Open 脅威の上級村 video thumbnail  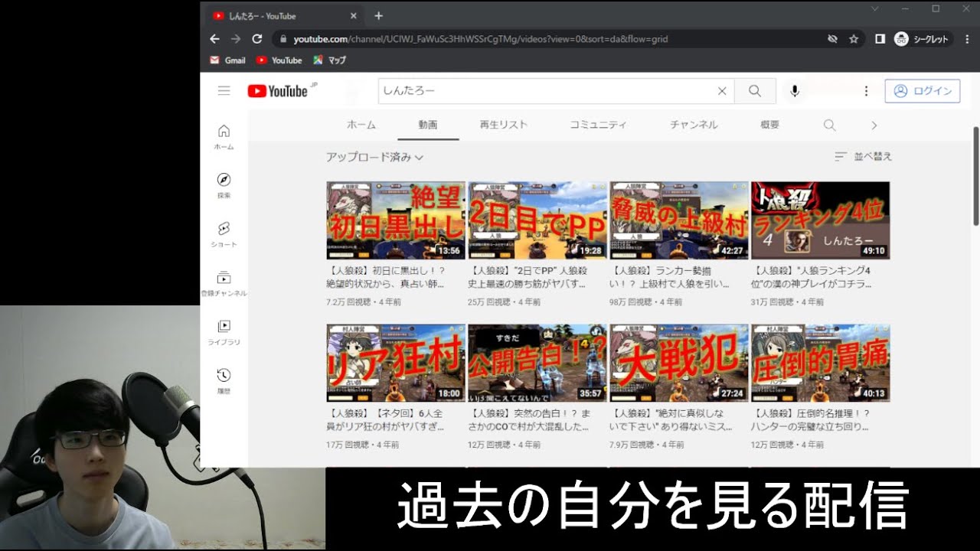point(679,220)
